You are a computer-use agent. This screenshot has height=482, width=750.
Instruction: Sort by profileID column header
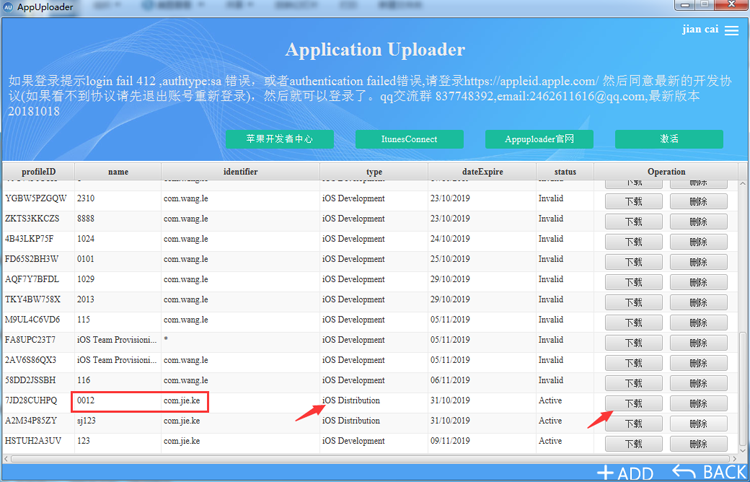pyautogui.click(x=38, y=172)
